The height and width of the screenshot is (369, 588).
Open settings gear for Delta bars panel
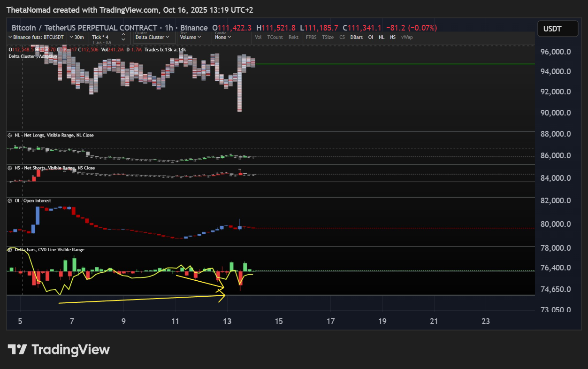click(x=10, y=250)
